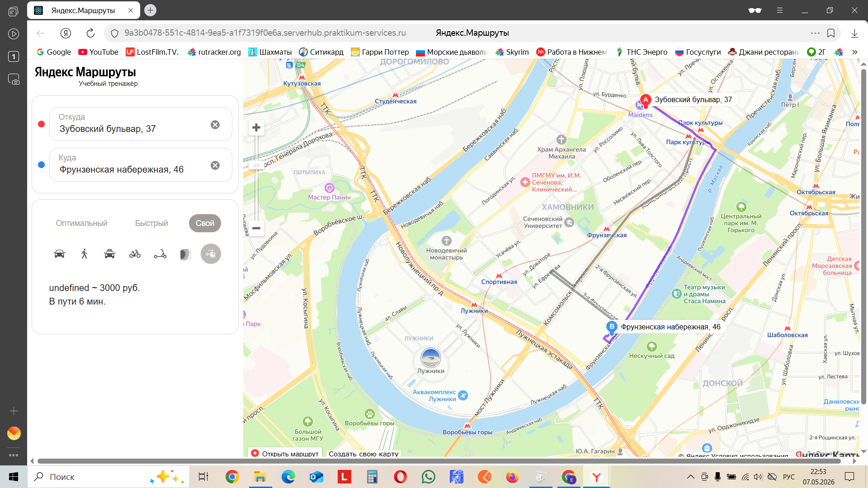Click the vertical page scrollbar
Image resolution: width=868 pixels, height=488 pixels.
tap(863, 237)
